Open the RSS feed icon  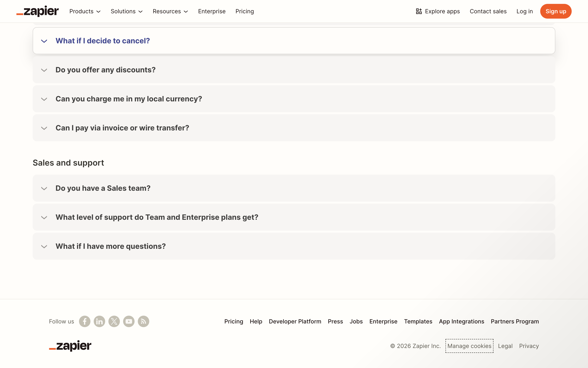click(x=143, y=321)
